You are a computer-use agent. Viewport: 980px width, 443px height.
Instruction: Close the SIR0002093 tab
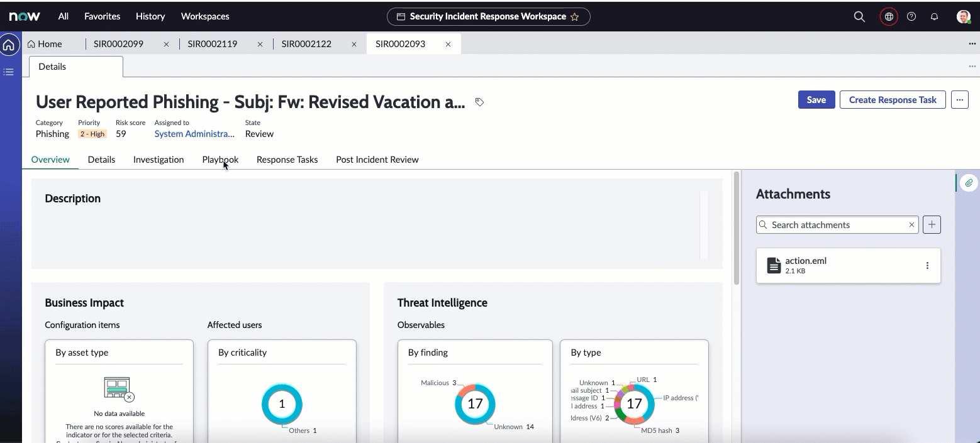click(x=448, y=45)
